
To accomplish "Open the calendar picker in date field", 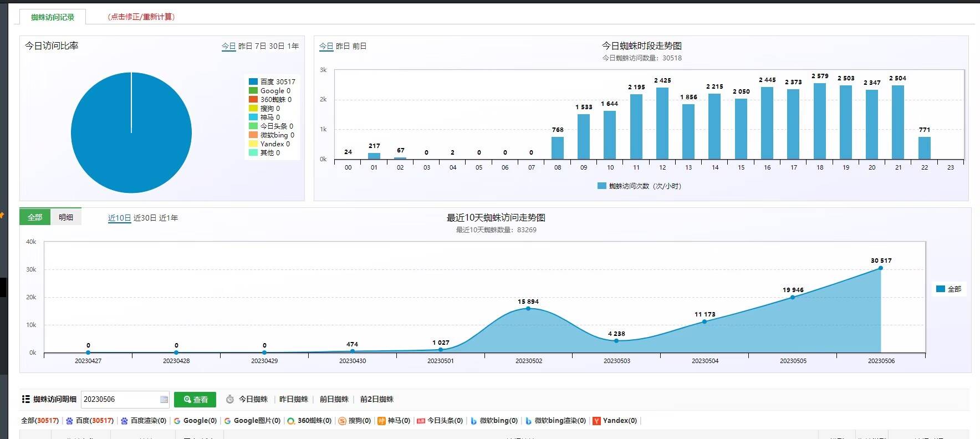I will [x=164, y=399].
